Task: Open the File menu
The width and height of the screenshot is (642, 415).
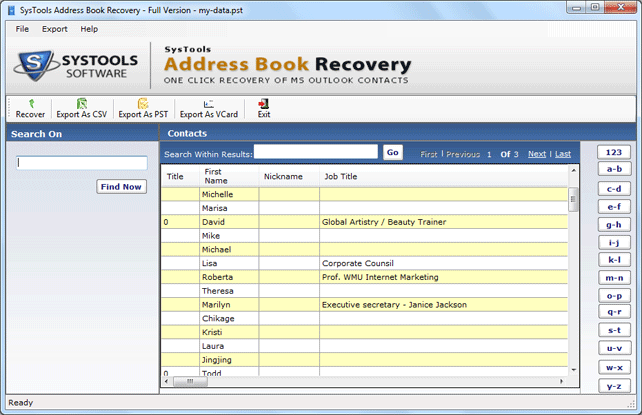Action: tap(22, 29)
